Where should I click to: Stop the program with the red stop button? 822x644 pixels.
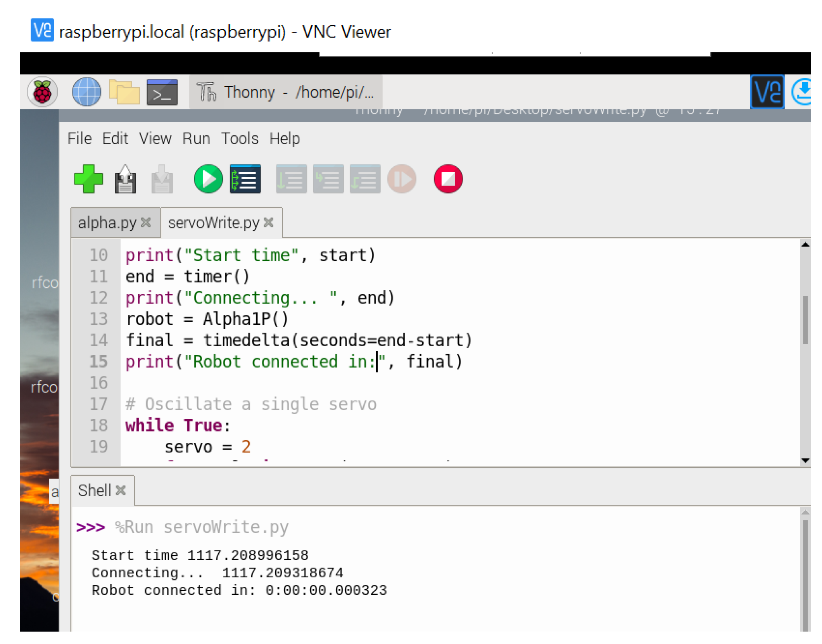[x=448, y=179]
